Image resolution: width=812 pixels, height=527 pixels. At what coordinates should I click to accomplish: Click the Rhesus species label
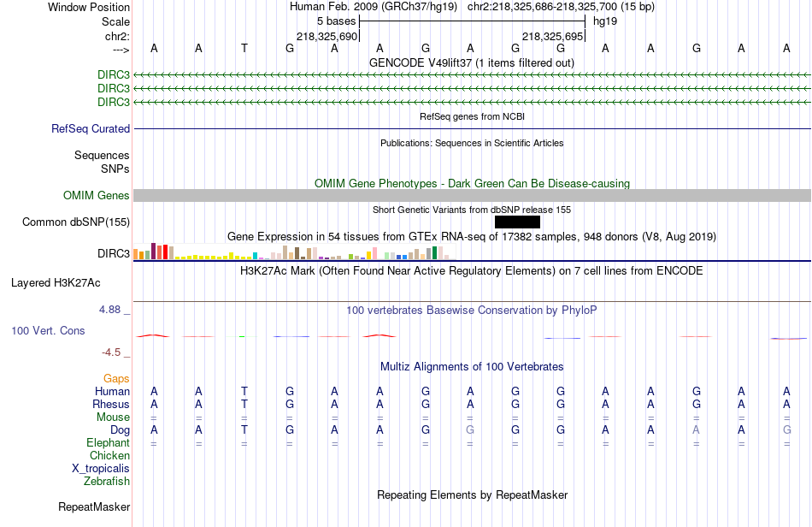coord(111,404)
